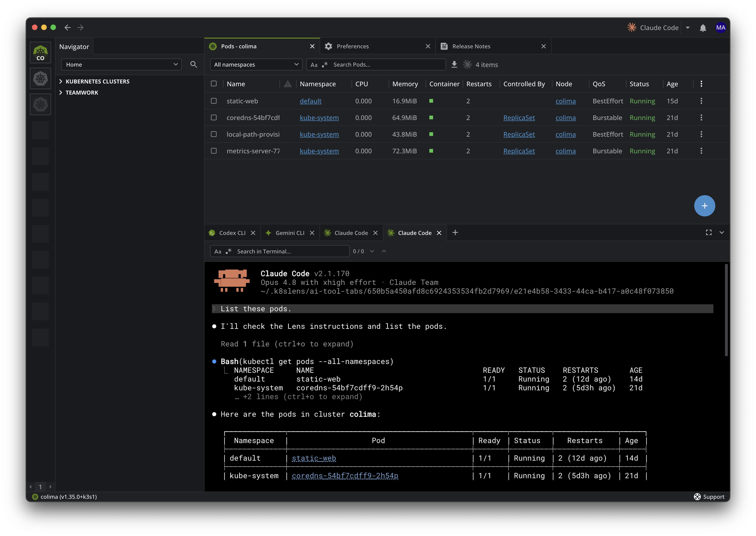The width and height of the screenshot is (756, 536).
Task: Open notifications bell
Action: (703, 28)
